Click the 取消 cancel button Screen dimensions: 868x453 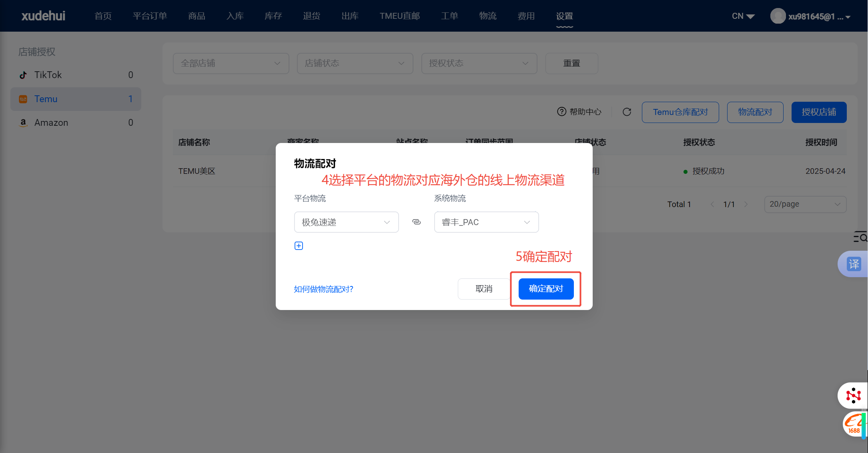[x=484, y=289]
